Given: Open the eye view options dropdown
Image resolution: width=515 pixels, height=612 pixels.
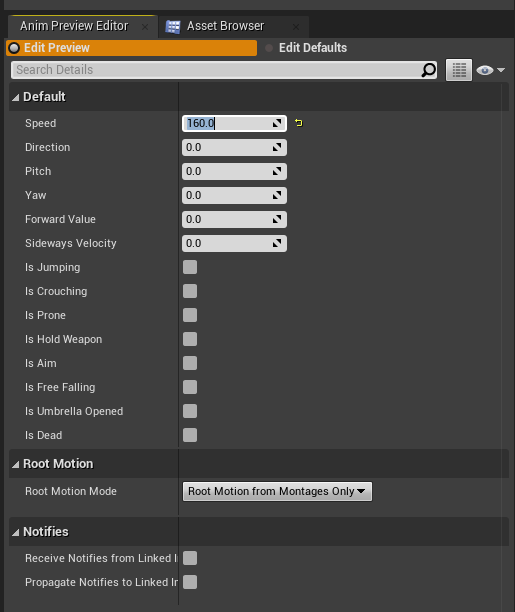Looking at the screenshot, I should coord(490,70).
